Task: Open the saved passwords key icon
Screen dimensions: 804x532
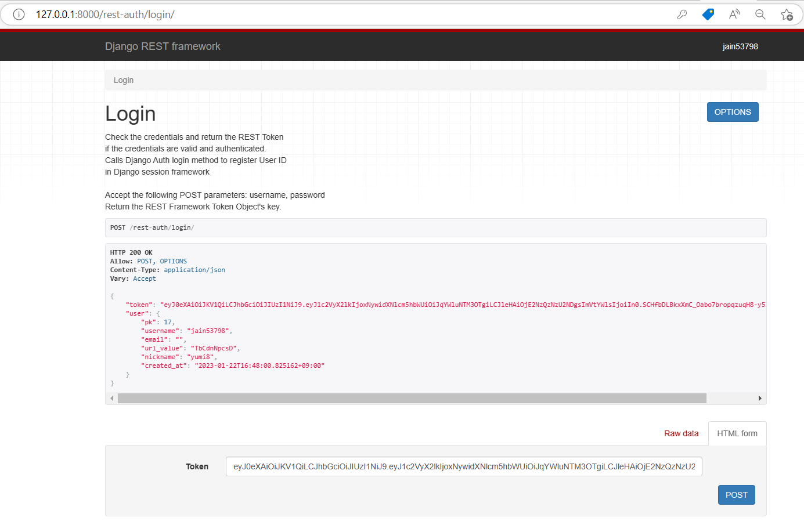Action: tap(682, 15)
